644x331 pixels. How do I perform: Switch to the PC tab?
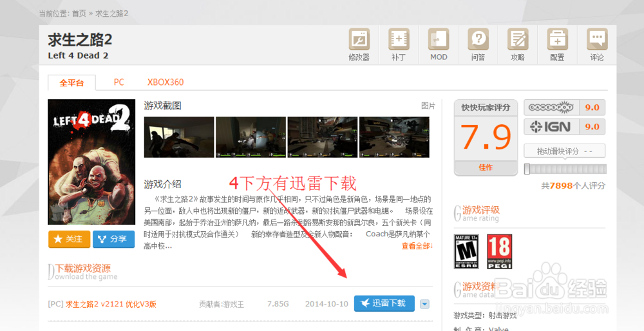point(118,82)
